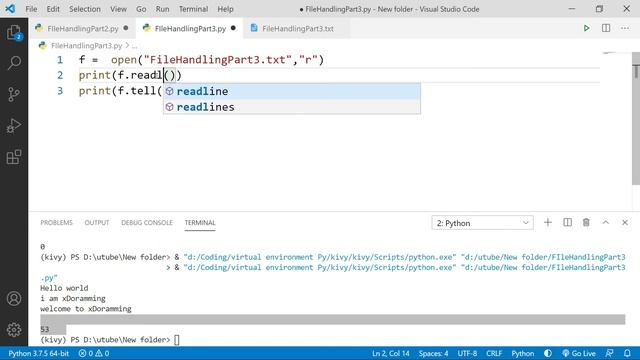
Task: Click the terminal input prompt
Action: [x=176, y=340]
